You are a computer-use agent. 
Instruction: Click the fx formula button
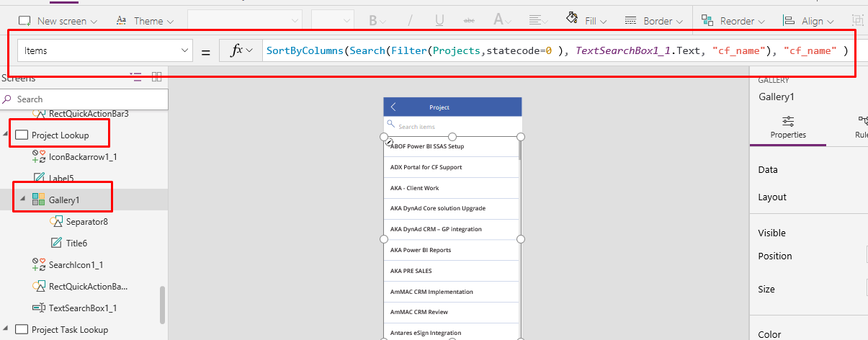click(x=241, y=51)
